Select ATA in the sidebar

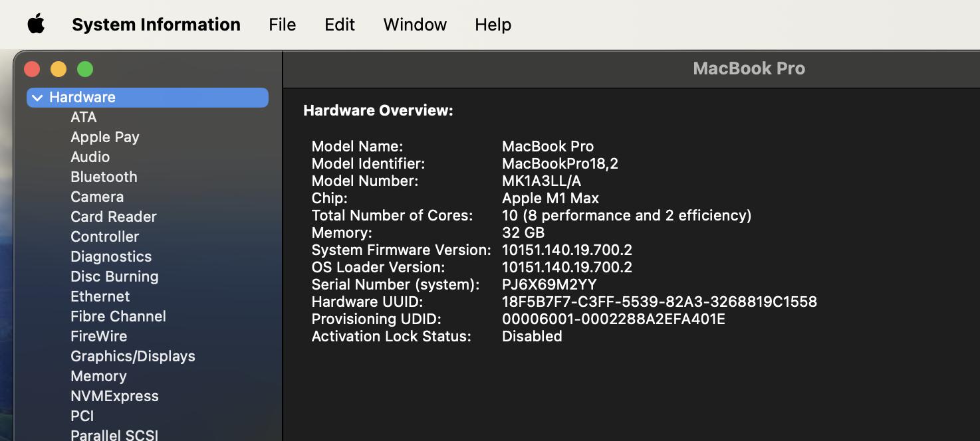(x=84, y=117)
